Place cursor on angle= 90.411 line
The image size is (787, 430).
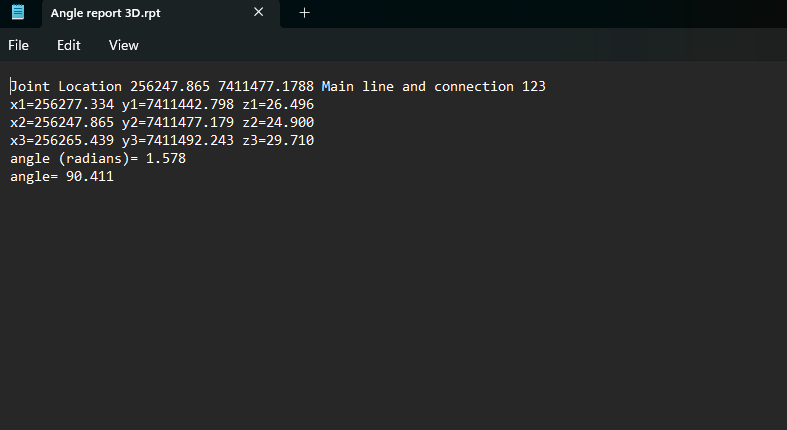[x=62, y=177]
